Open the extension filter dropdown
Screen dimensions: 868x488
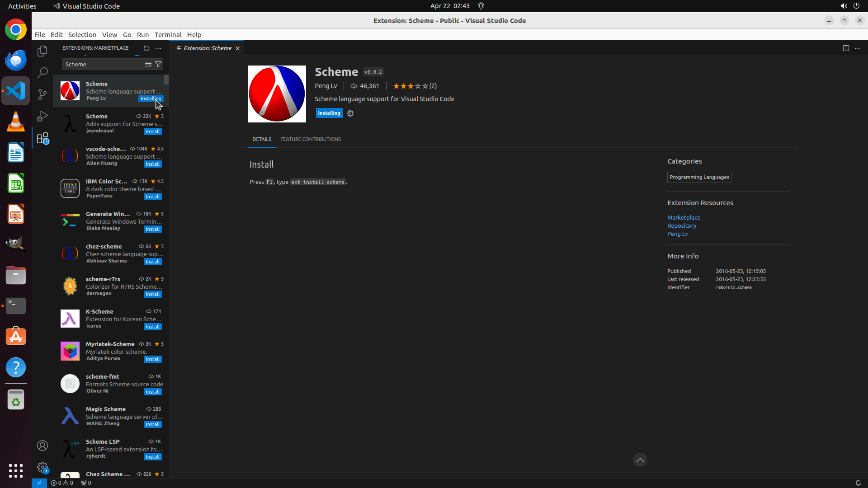tap(158, 64)
